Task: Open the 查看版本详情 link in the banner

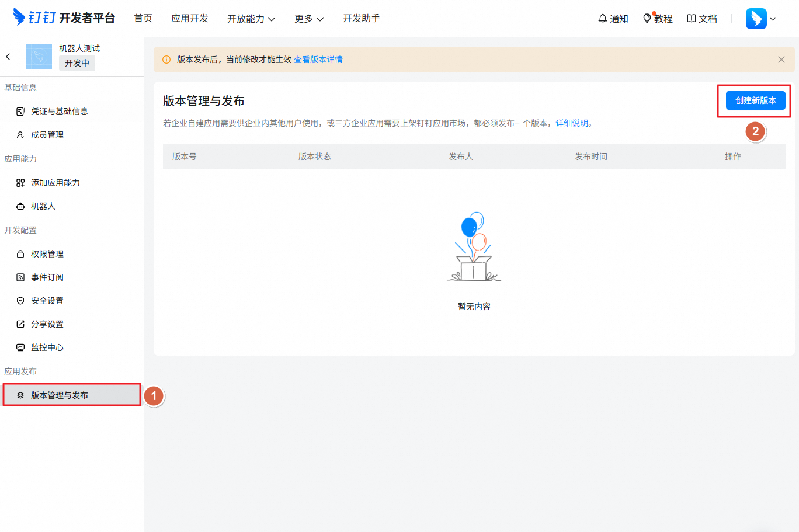Action: coord(318,59)
